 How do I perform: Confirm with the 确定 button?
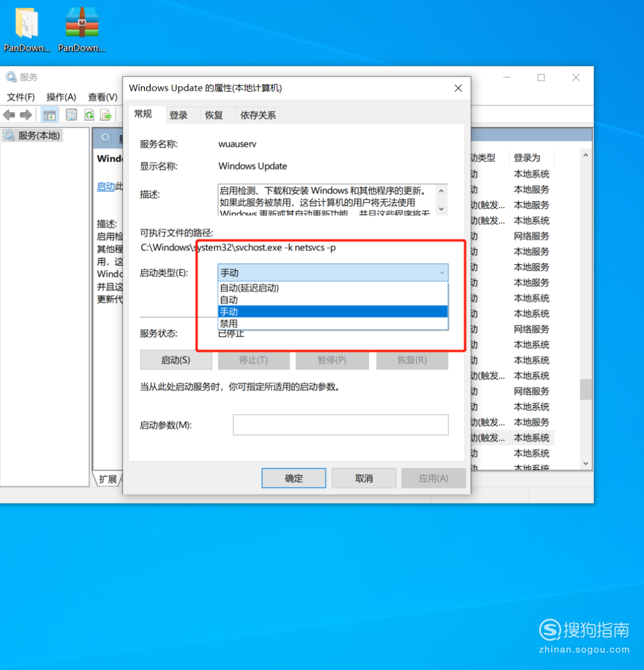pyautogui.click(x=294, y=478)
